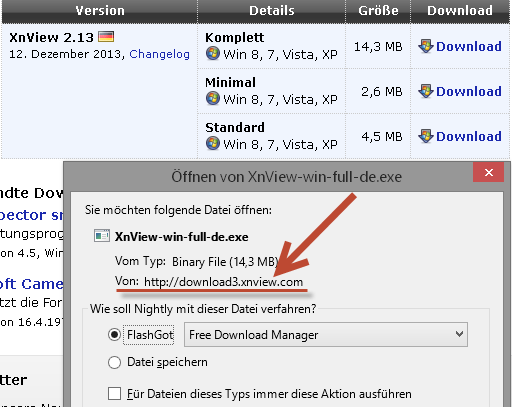The image size is (512, 407).
Task: Click 'Sie möchten folgende Datei öffnen:' text
Action: click(x=178, y=210)
